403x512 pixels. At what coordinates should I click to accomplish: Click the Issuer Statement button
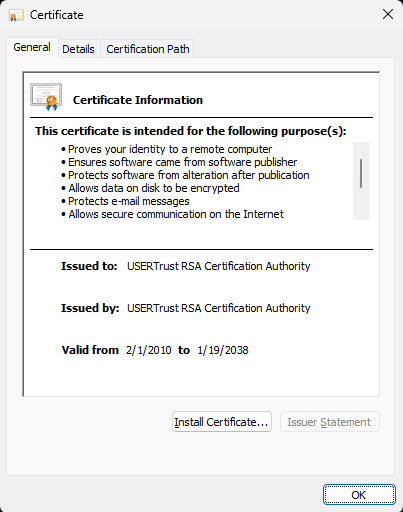329,422
